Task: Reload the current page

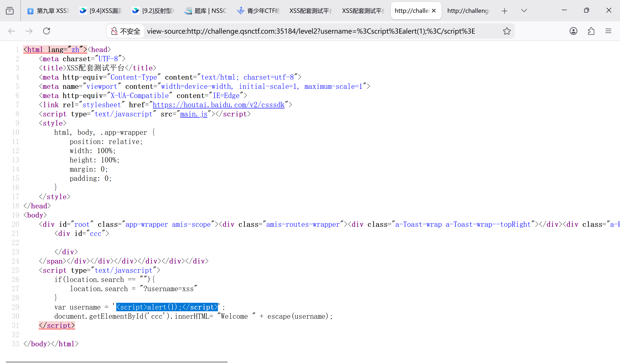Action: pyautogui.click(x=46, y=31)
